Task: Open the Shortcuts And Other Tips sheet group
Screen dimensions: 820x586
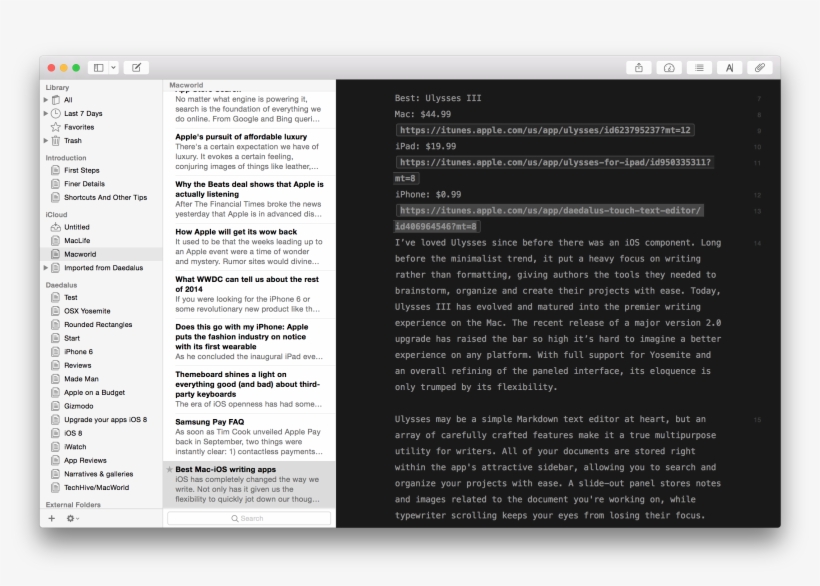Action: pyautogui.click(x=105, y=197)
